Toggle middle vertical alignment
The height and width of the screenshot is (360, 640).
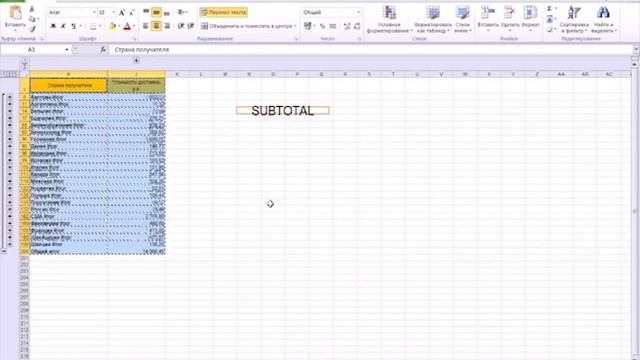[x=156, y=13]
